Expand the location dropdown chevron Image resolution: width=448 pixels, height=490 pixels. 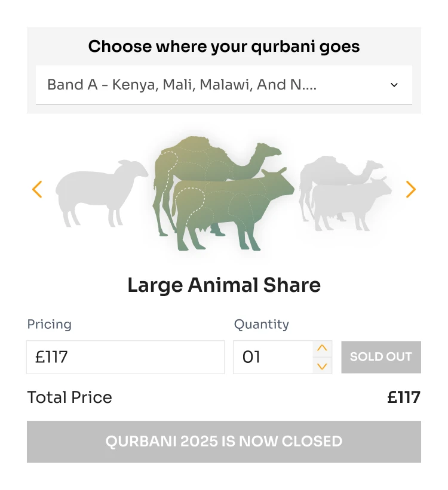point(394,85)
